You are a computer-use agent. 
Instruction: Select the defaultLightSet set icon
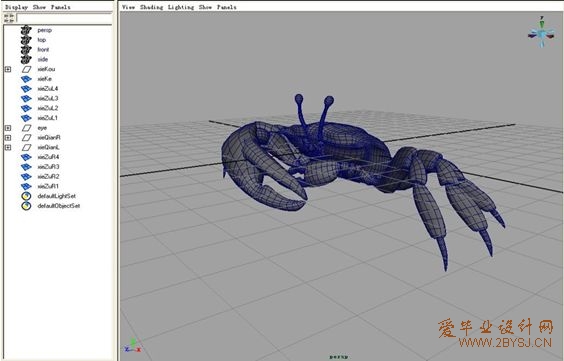click(x=26, y=196)
